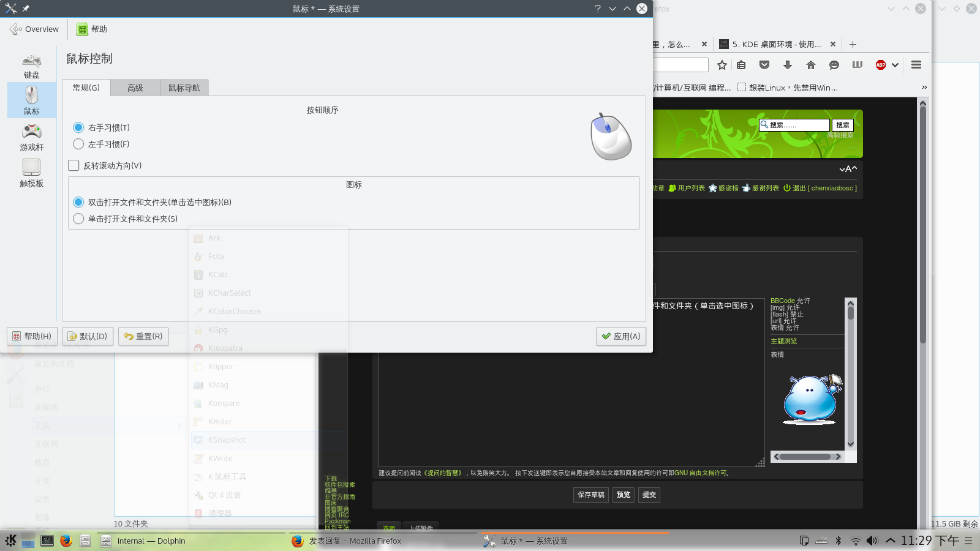Open the 触摸板 (touchpad) settings module

tap(32, 173)
